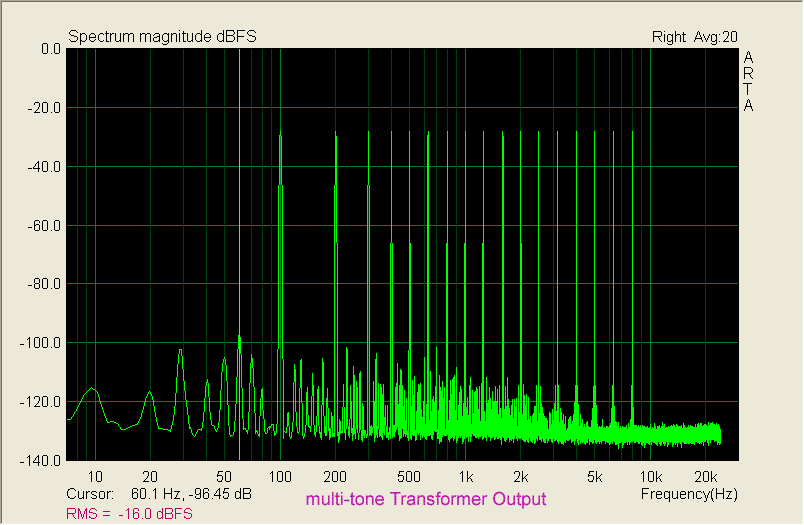Click the 'RMS = -16.0 dBFS' readout
The height and width of the screenshot is (525, 804).
pyautogui.click(x=129, y=513)
